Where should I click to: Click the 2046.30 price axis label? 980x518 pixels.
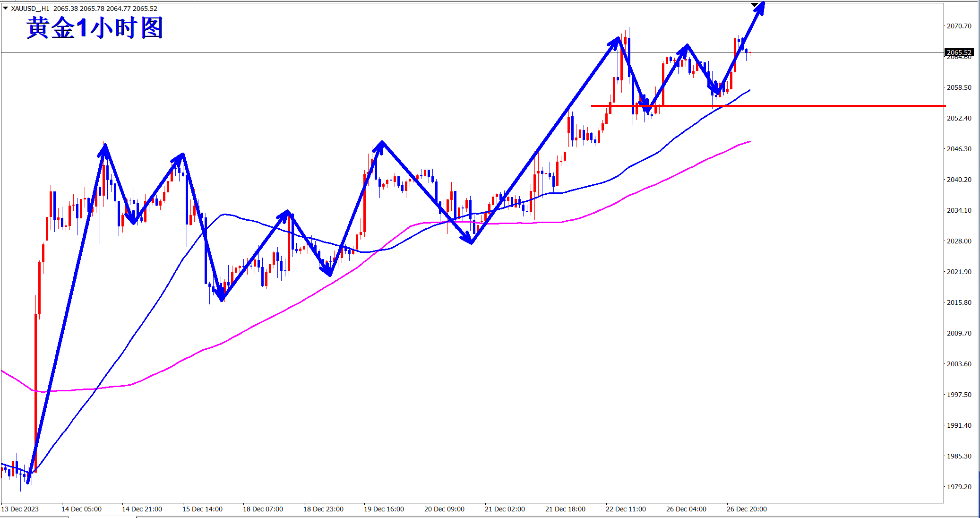[x=959, y=149]
